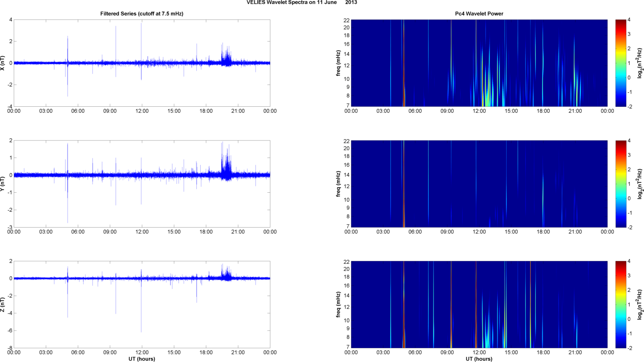The height and width of the screenshot is (362, 644).
Task: Click the Y component filtered series plot
Action: click(142, 184)
